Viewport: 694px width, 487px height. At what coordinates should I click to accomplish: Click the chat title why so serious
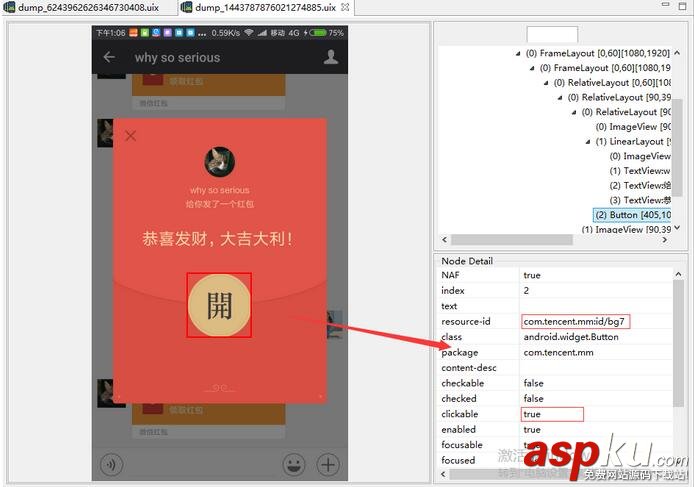pos(177,58)
